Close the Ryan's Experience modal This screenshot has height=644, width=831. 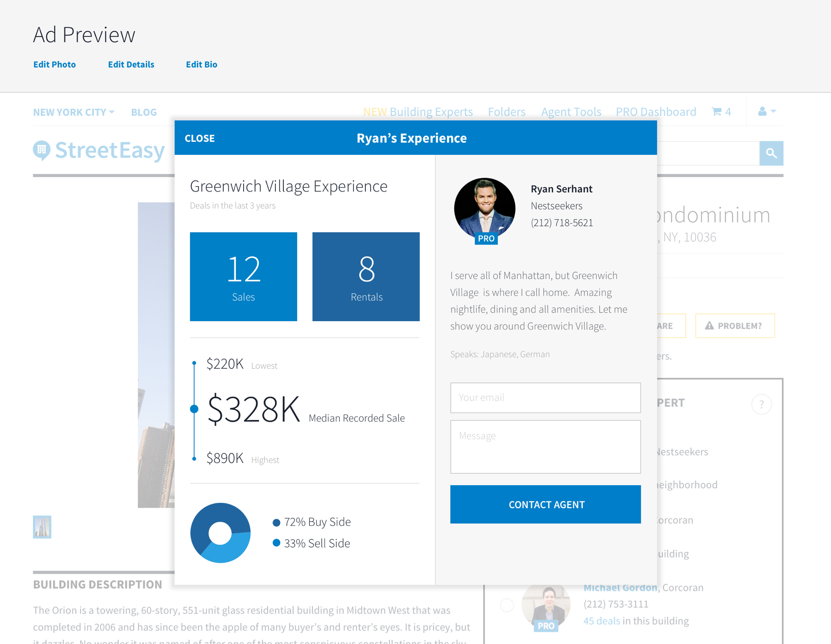(200, 138)
